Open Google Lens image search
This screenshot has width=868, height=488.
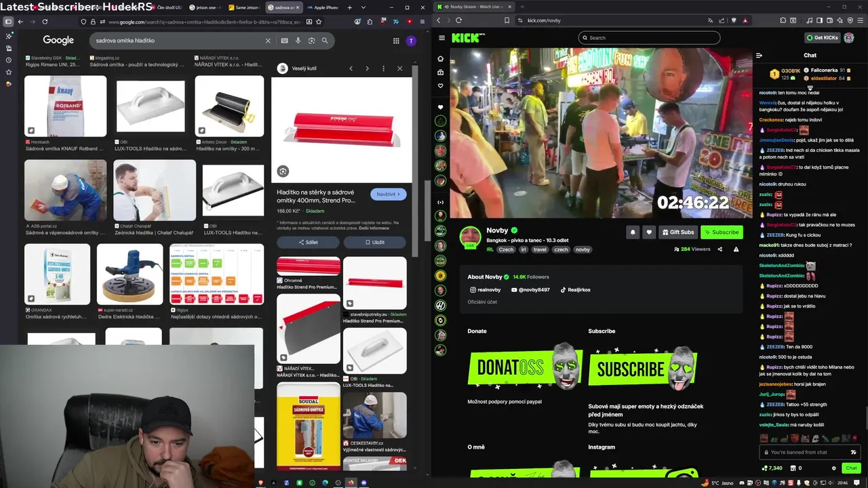tap(311, 41)
